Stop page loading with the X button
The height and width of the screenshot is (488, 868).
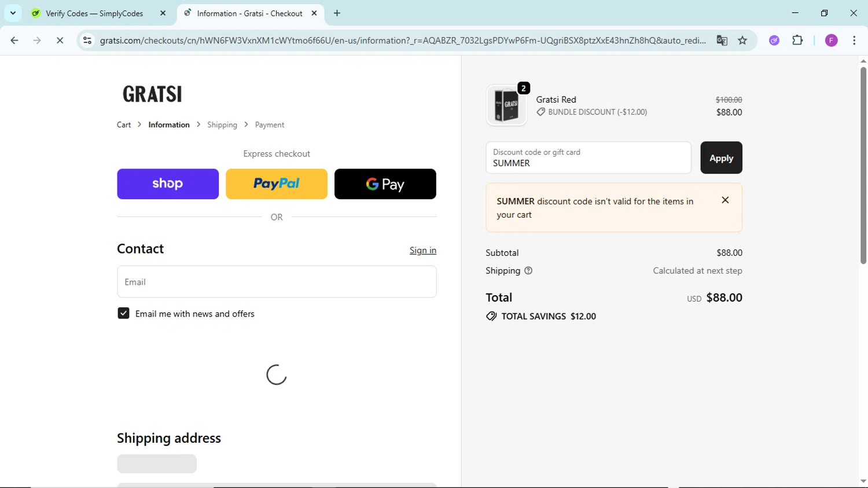point(60,41)
